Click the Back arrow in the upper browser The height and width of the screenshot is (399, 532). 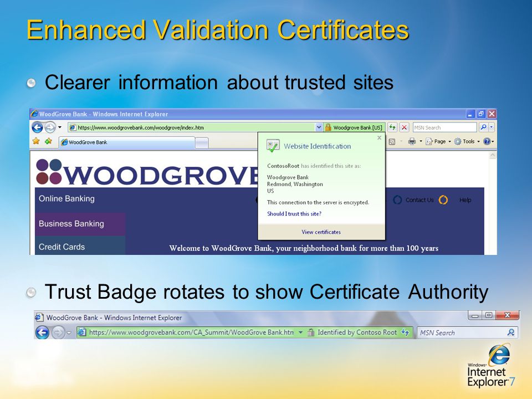coord(37,127)
